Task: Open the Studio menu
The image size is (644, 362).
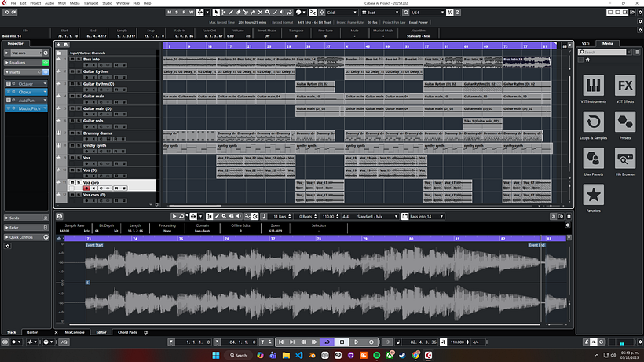Action: [107, 3]
